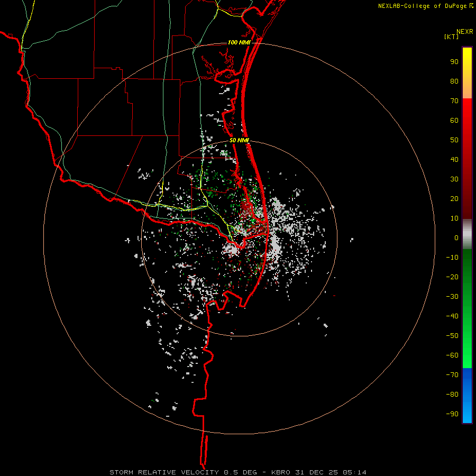Click the 10 value on velocity scale
The image size is (476, 476).
(454, 218)
